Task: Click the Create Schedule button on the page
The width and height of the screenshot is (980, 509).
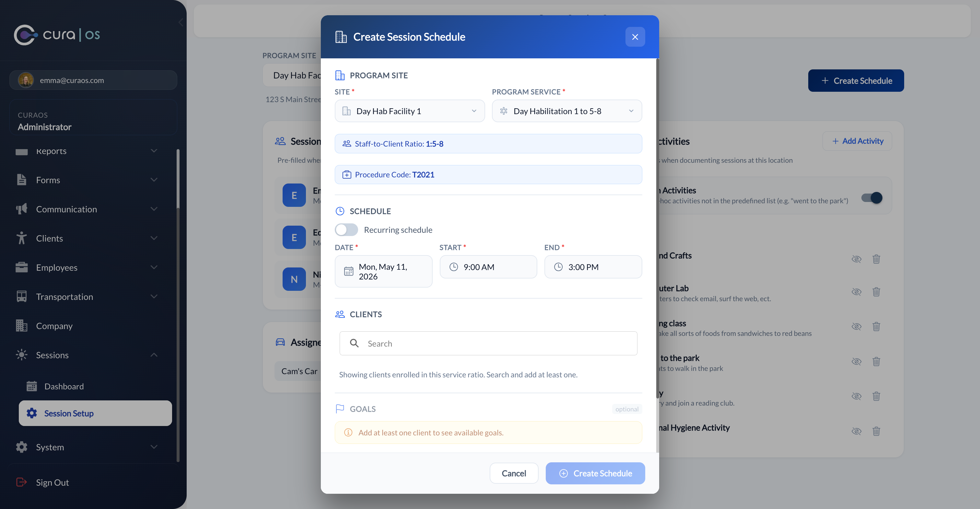Action: [856, 80]
